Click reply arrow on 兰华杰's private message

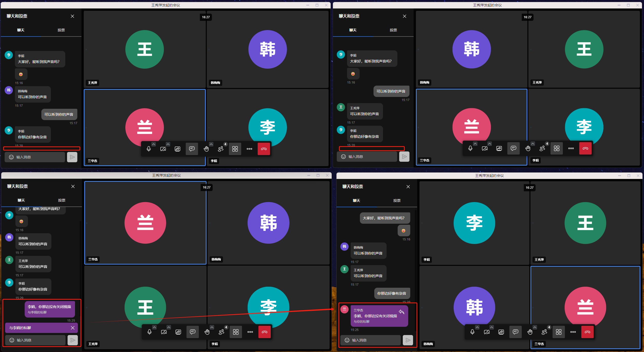(x=402, y=312)
